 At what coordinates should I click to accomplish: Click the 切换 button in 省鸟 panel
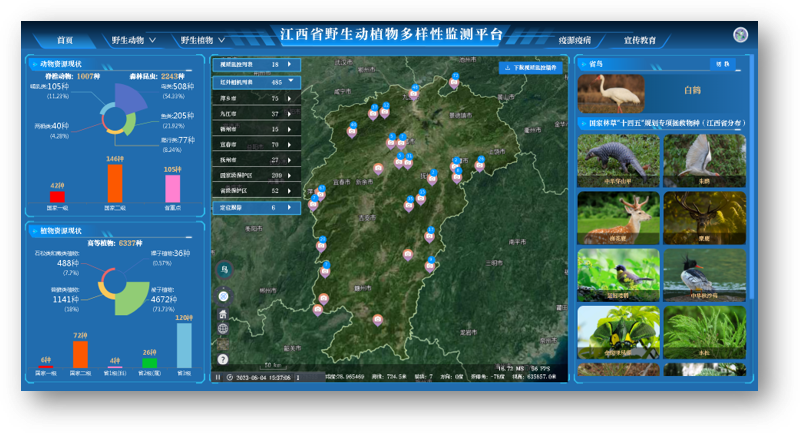pyautogui.click(x=722, y=64)
